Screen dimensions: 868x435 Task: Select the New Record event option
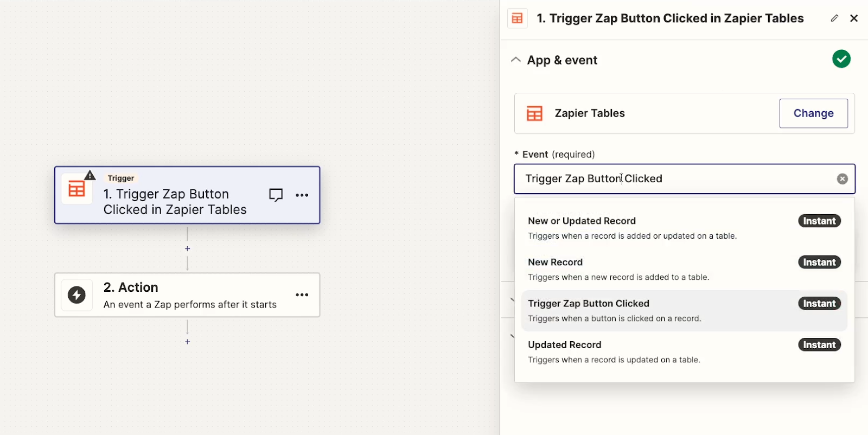coord(685,270)
